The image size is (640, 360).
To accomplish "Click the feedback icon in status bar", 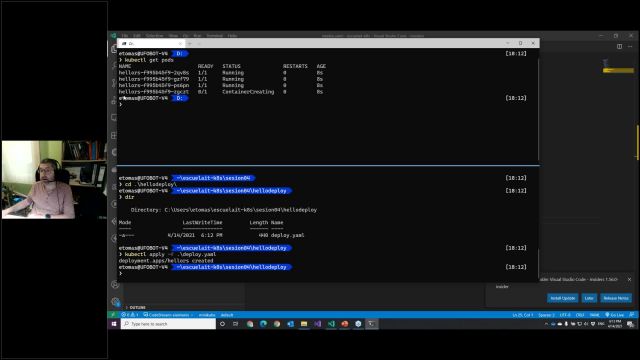I will click(x=631, y=315).
